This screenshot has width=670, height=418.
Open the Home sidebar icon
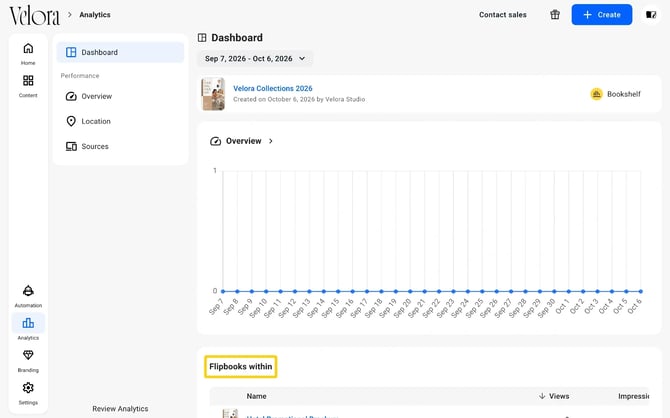pos(28,48)
